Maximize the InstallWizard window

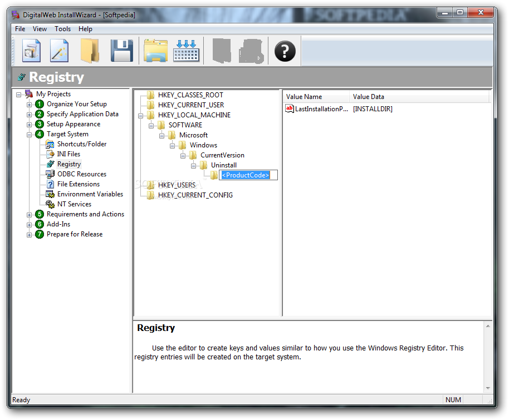click(x=460, y=12)
